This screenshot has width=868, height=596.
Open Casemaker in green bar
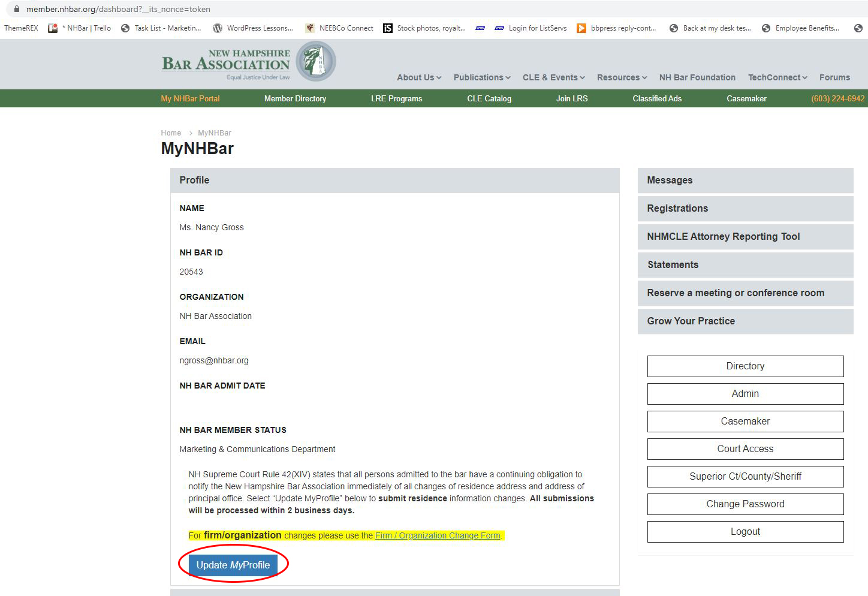click(x=746, y=98)
